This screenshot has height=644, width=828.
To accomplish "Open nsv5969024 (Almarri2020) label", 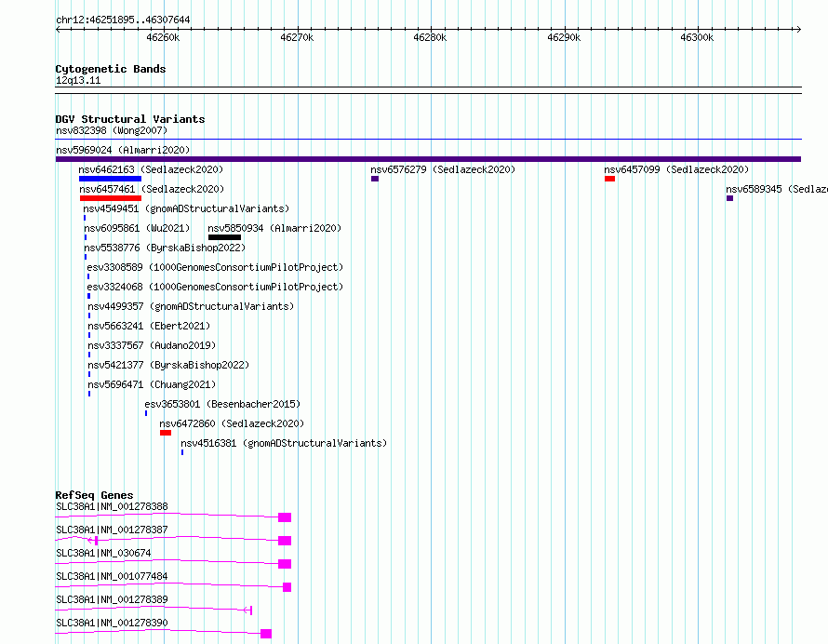I will pos(123,150).
